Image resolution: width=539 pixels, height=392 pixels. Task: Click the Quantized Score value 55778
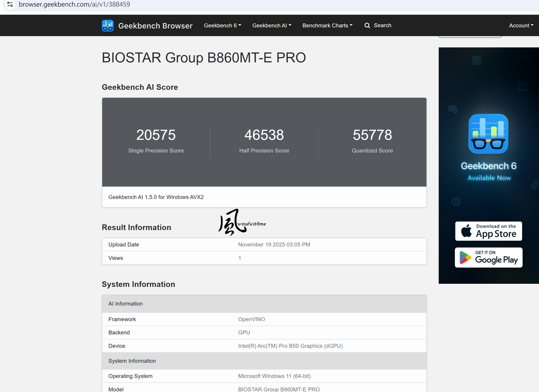372,135
